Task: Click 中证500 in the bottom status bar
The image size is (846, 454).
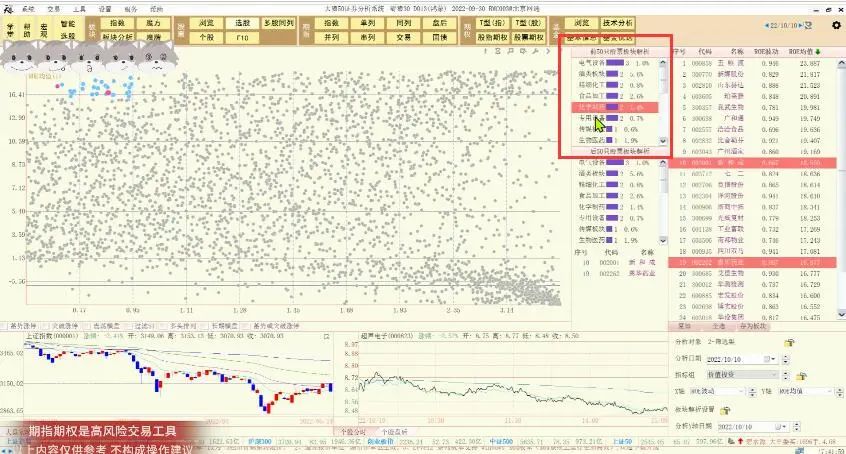Action: tap(501, 442)
